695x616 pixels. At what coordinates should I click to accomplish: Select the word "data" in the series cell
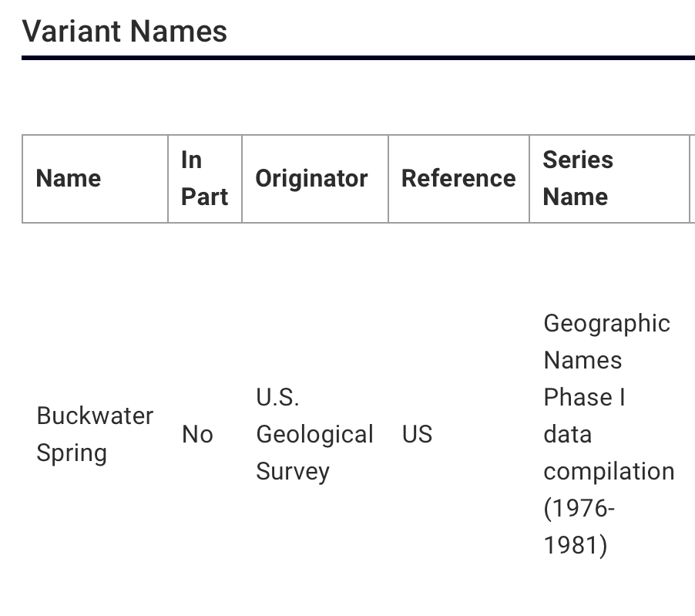567,434
